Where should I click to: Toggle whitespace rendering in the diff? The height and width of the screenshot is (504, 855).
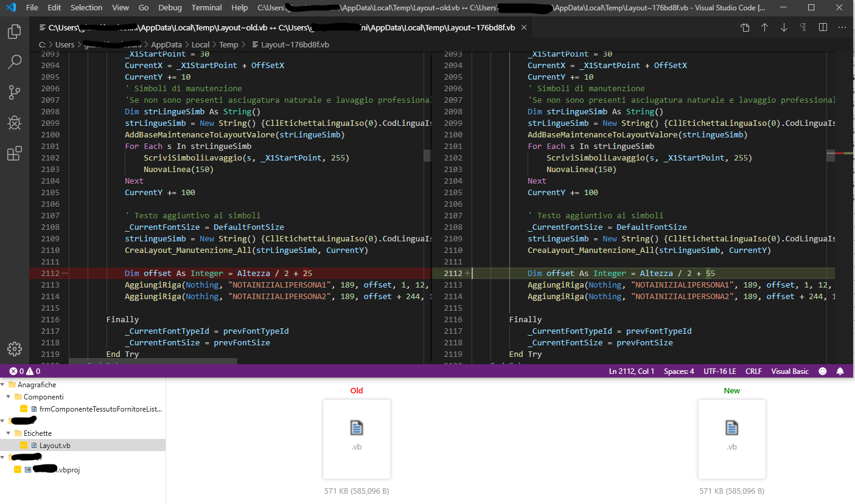803,27
